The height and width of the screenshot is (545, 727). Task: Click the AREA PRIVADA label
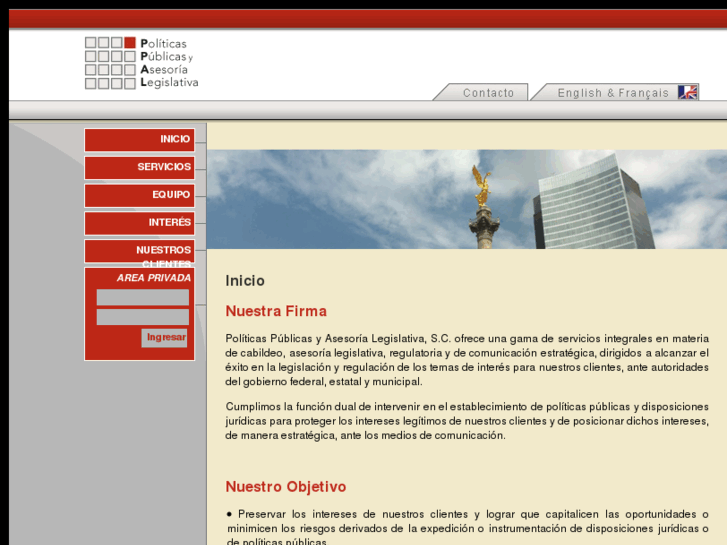click(x=153, y=278)
